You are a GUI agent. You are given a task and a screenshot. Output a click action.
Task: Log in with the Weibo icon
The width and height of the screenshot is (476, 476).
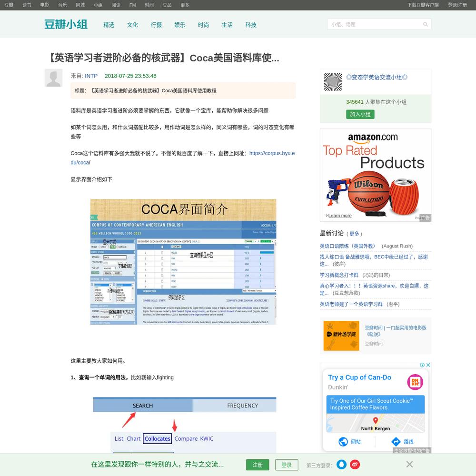[355, 465]
